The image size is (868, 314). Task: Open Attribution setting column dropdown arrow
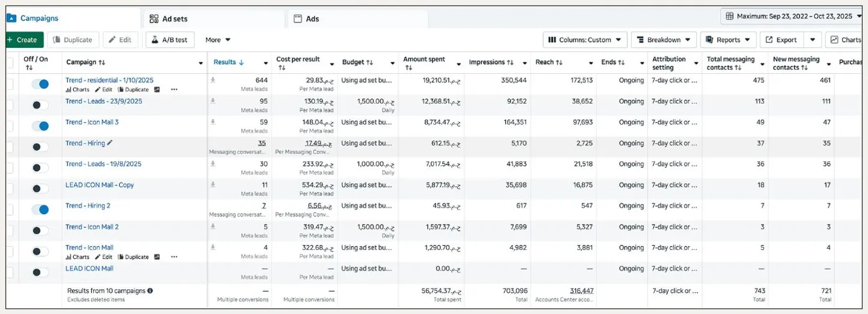(696, 63)
